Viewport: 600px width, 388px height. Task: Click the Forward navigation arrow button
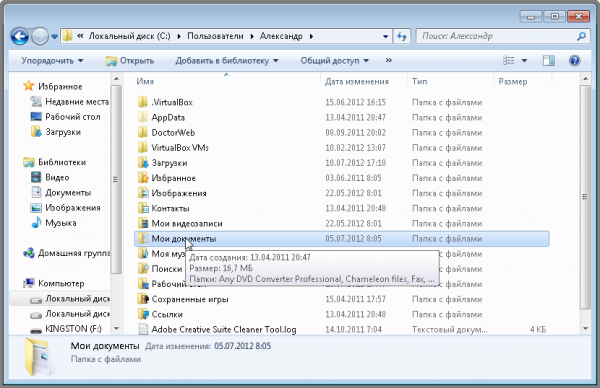coord(40,37)
